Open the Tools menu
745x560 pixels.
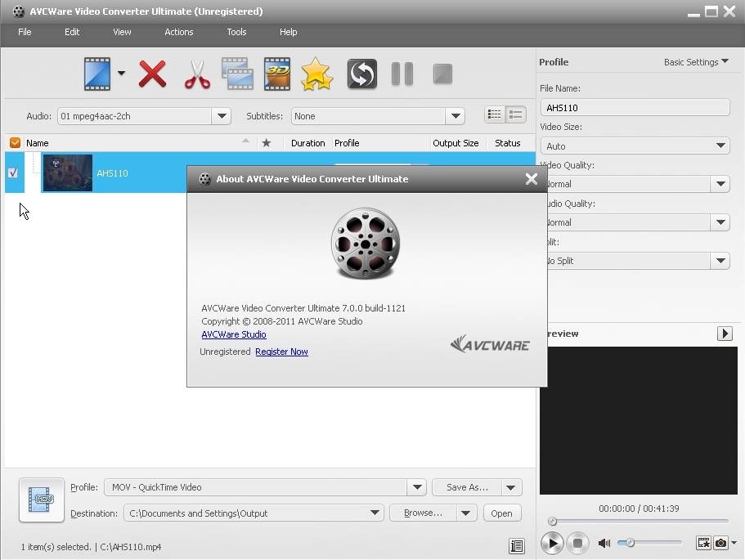[x=236, y=32]
